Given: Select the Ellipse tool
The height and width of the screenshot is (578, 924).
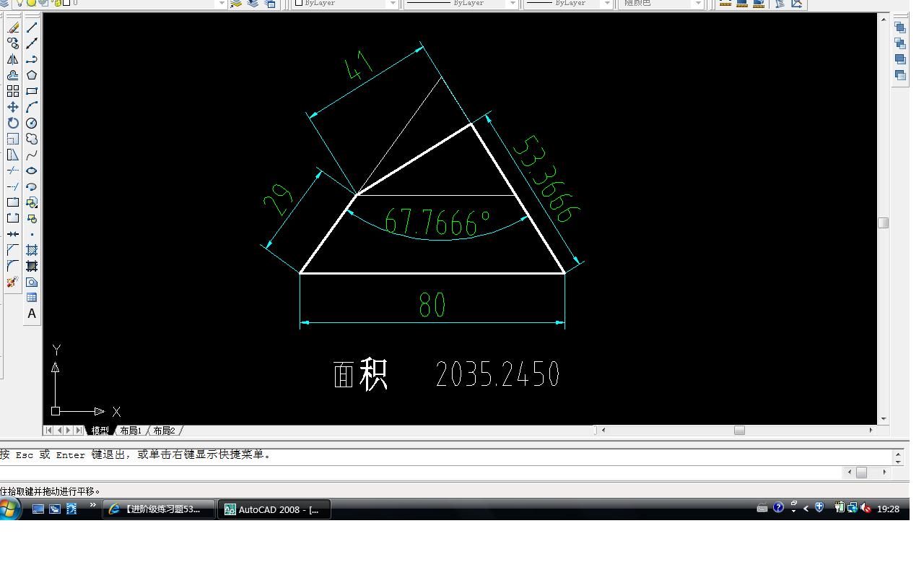Looking at the screenshot, I should 32,171.
